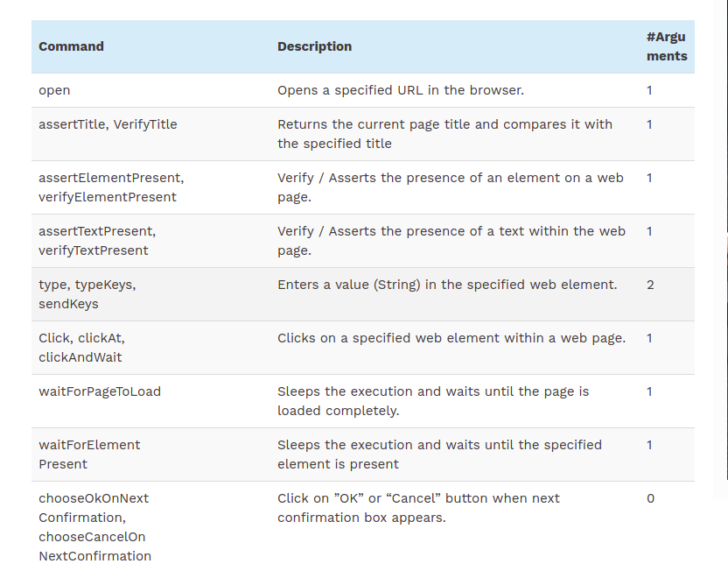Viewport: 728px width, 578px height.
Task: Select the waitForElementPresent command cell
Action: coord(88,455)
